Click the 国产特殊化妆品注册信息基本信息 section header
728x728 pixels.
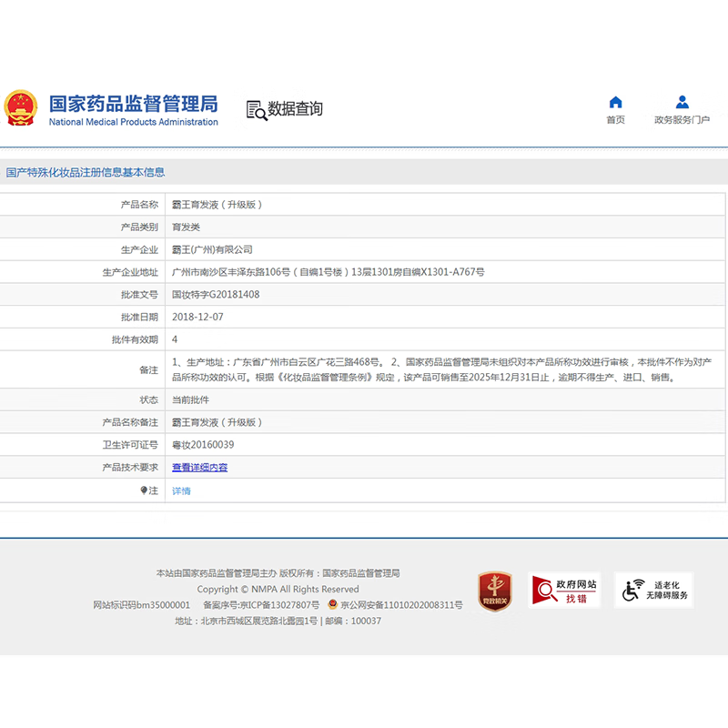86,172
